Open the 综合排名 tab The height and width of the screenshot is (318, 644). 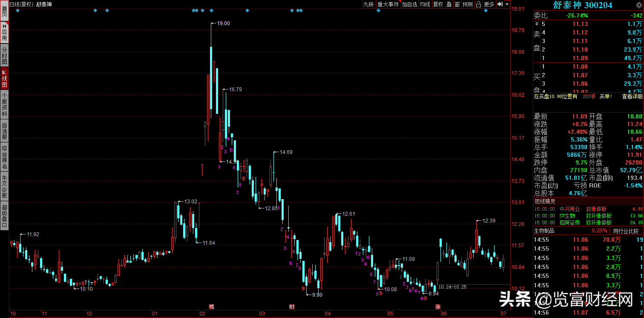tap(4, 157)
